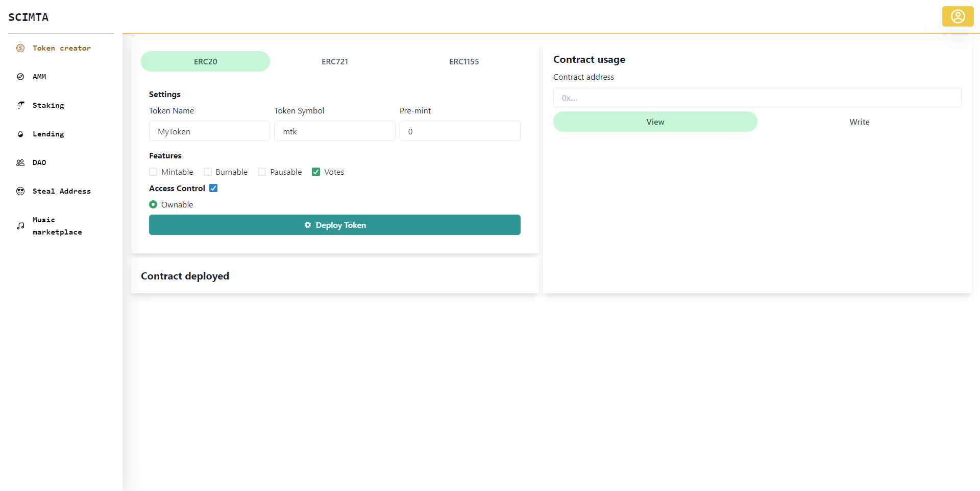Click the Lending droplet icon

pos(20,134)
